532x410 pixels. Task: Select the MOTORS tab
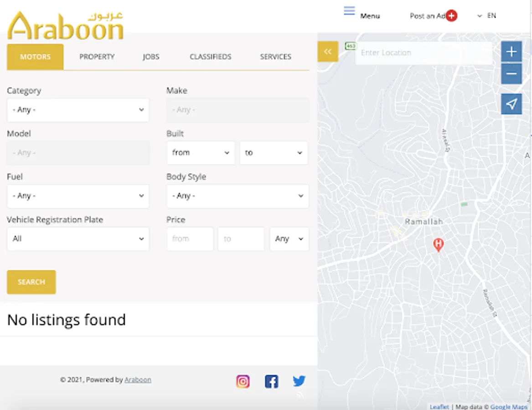click(x=35, y=56)
